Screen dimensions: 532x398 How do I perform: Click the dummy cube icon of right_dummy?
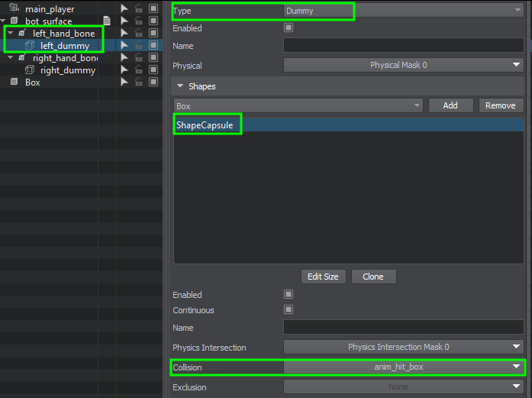[31, 70]
